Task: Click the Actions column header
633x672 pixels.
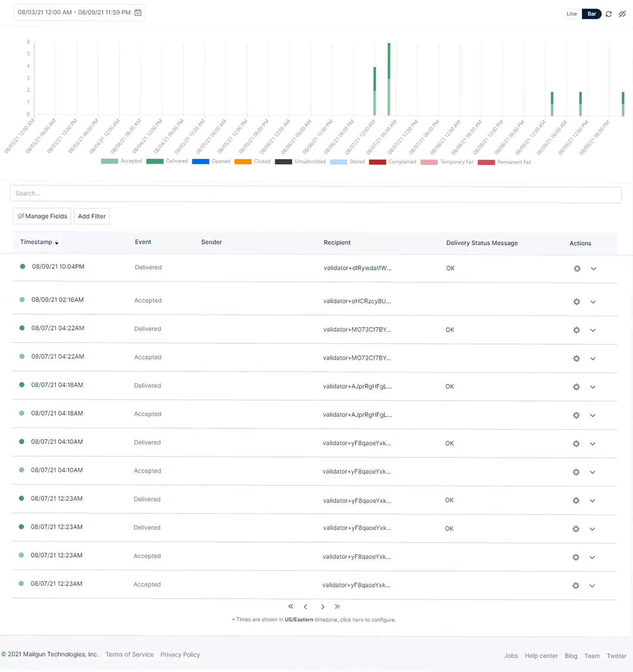Action: tap(580, 244)
